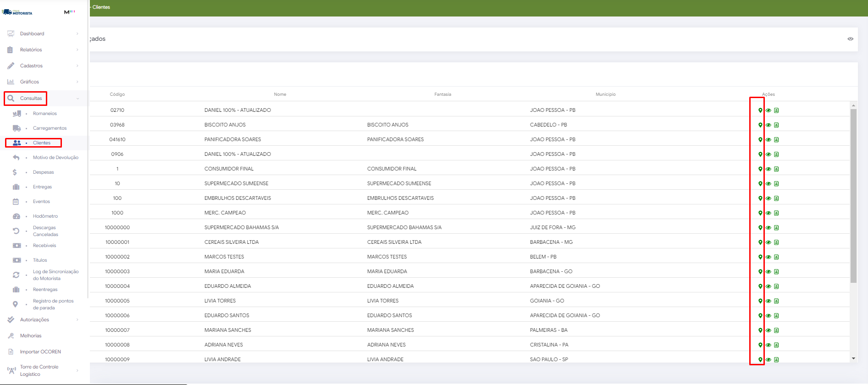
Task: Toggle visibility eye icon in top panel header
Action: click(850, 39)
